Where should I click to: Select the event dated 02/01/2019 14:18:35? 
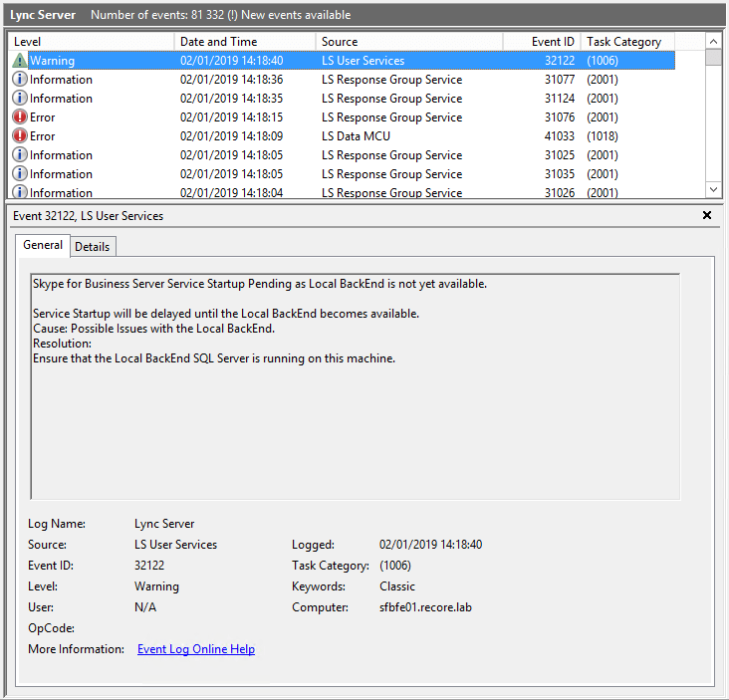342,98
